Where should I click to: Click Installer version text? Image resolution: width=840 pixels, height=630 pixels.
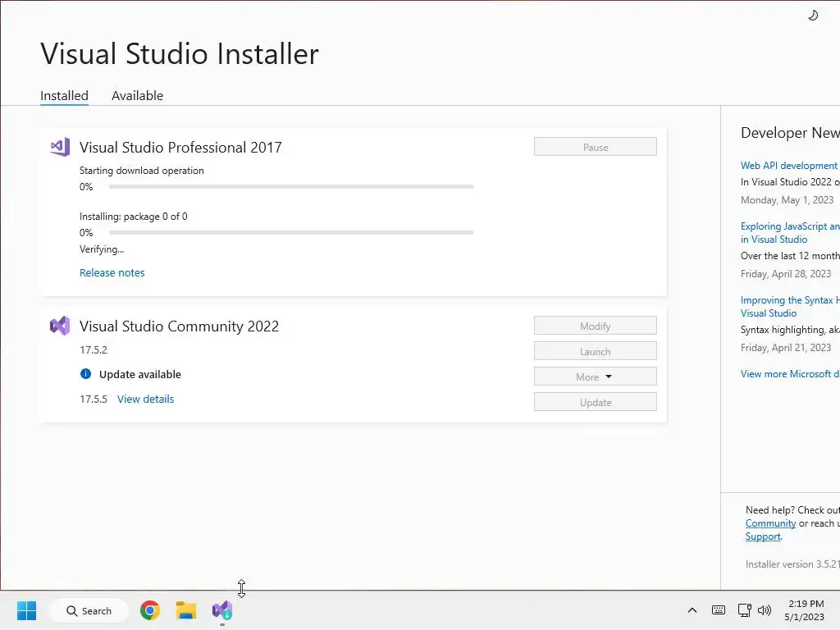tap(792, 564)
